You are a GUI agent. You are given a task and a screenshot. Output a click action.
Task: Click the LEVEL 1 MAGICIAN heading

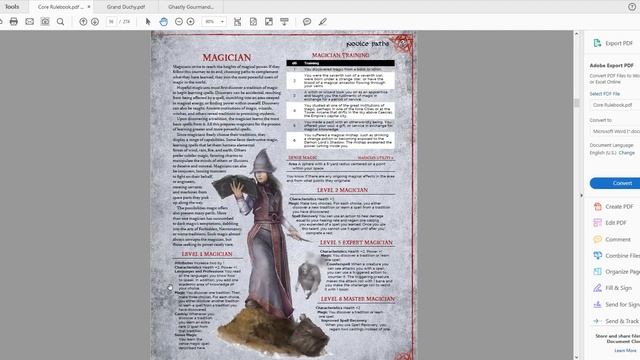207,254
